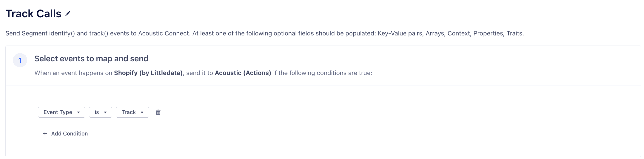The width and height of the screenshot is (644, 159).
Task: Click the caret arrow beside Track
Action: [x=142, y=112]
